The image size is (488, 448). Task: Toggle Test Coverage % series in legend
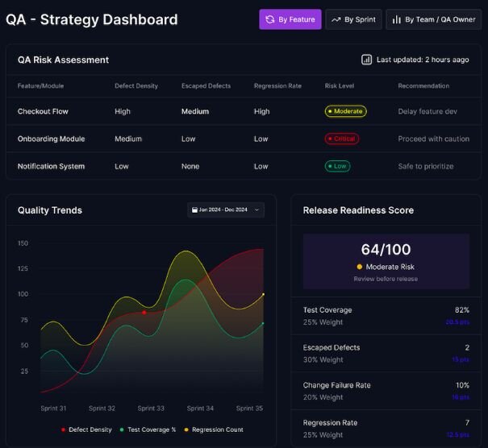pos(148,429)
